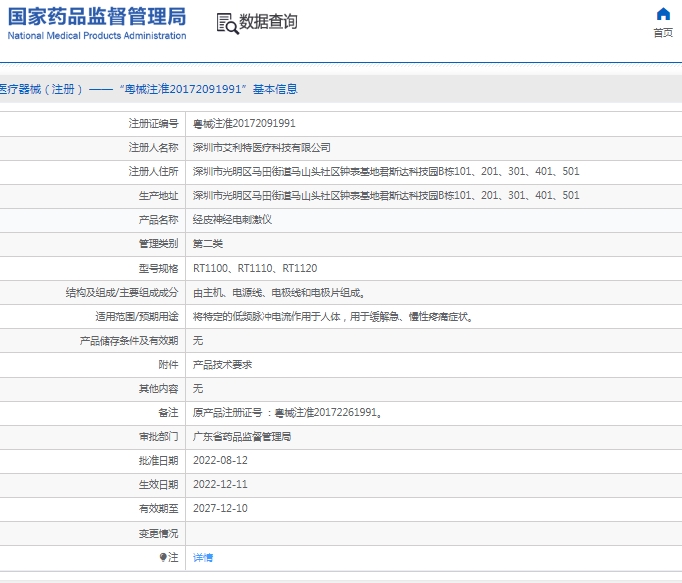682x583 pixels.
Task: Click the 其他内容 row label
Action: pyautogui.click(x=159, y=389)
